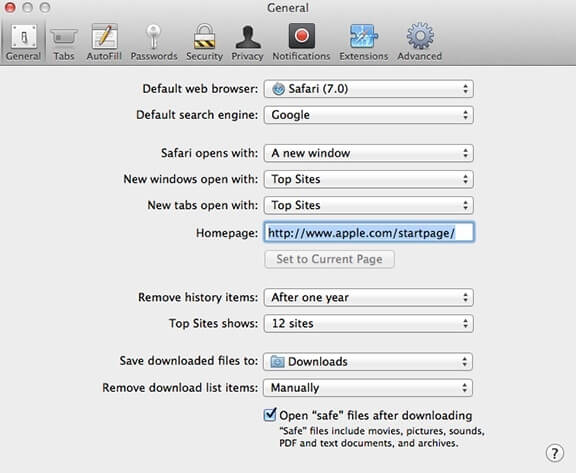Image resolution: width=576 pixels, height=473 pixels.
Task: Open Remove download list items dropdown
Action: (368, 388)
